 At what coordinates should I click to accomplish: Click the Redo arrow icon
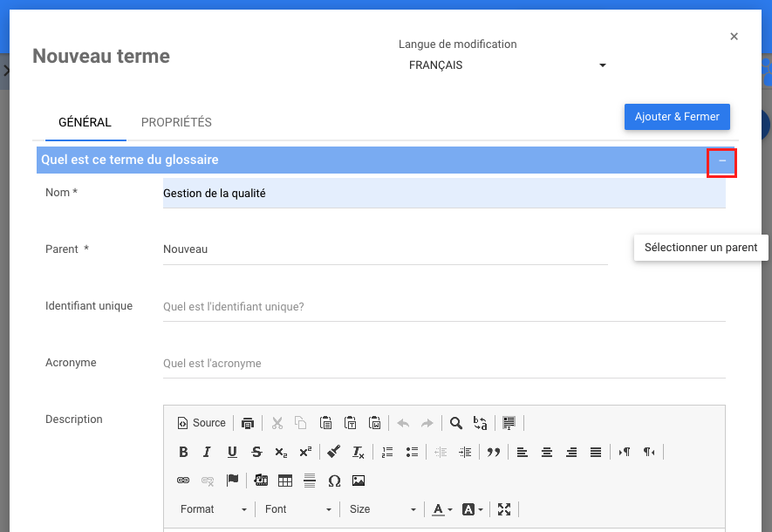427,423
